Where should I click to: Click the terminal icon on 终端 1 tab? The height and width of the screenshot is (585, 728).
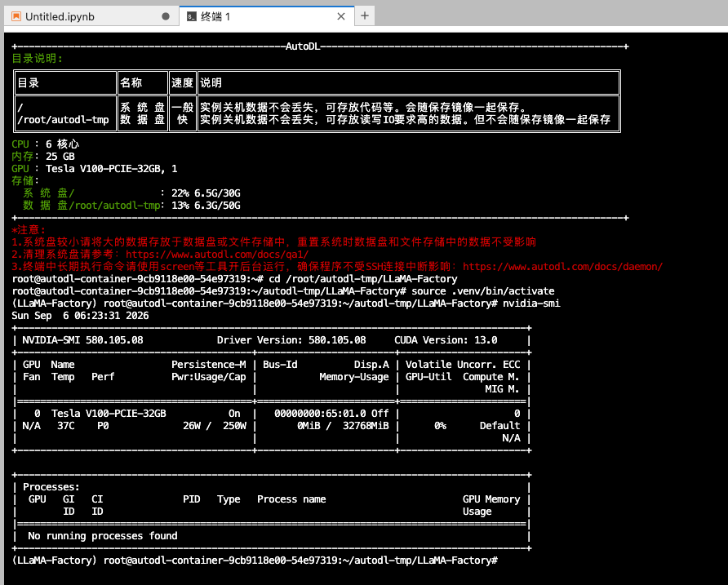[x=191, y=16]
